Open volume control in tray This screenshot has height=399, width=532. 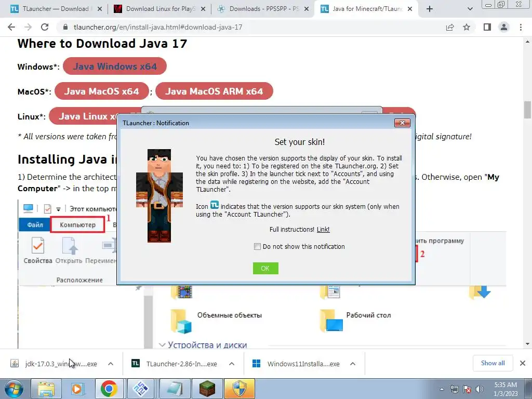pos(480,389)
